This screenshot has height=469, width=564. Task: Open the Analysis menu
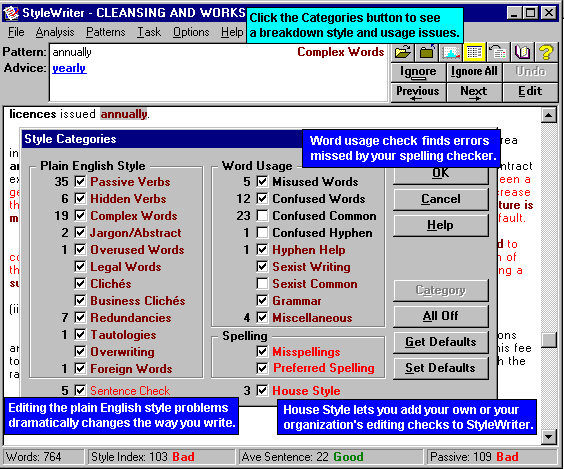coord(55,32)
